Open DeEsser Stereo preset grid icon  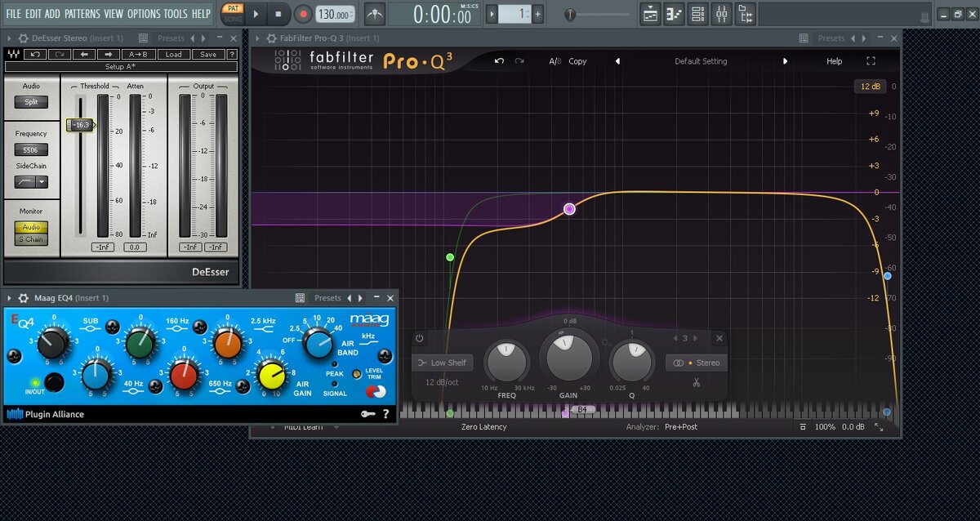(x=144, y=38)
